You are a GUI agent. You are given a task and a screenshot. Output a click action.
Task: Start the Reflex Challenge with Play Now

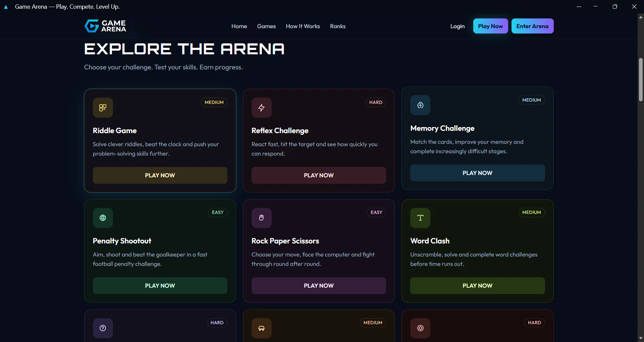[319, 175]
